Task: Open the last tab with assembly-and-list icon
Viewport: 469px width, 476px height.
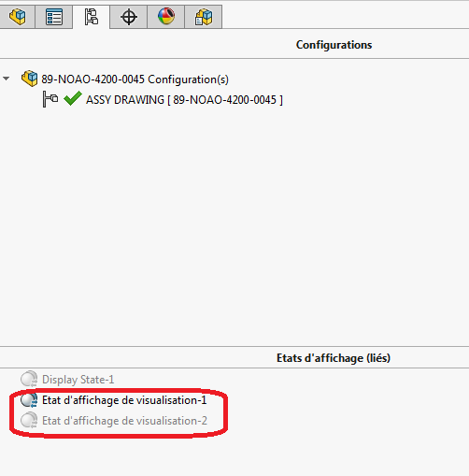Action: [204, 17]
